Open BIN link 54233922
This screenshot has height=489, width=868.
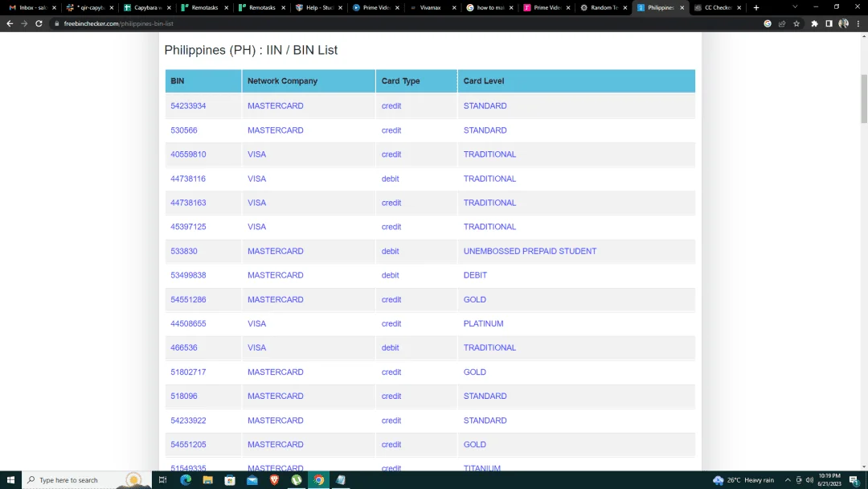coord(188,421)
